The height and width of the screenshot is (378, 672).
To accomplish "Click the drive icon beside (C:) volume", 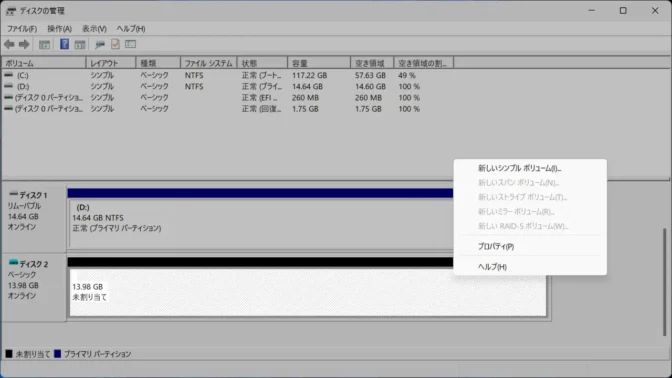I will [x=9, y=75].
